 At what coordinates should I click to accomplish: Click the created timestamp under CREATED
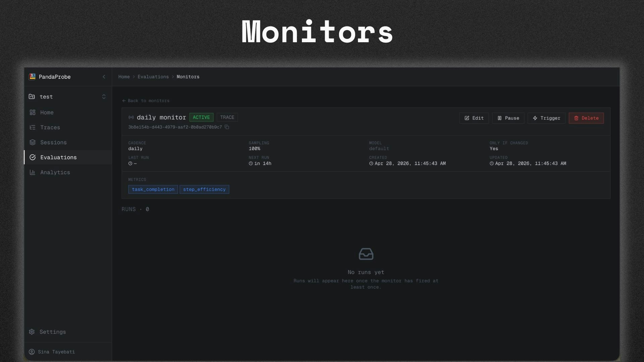(x=410, y=164)
